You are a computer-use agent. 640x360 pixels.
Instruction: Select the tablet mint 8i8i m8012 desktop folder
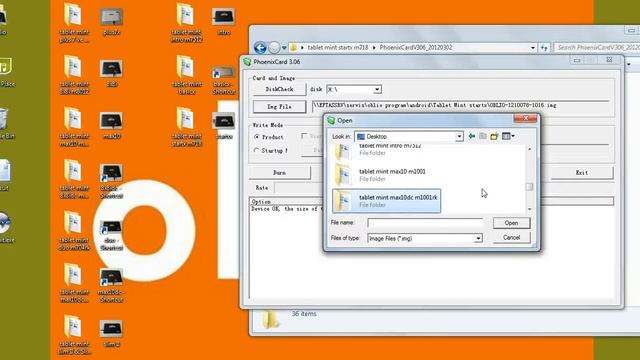coord(73,76)
